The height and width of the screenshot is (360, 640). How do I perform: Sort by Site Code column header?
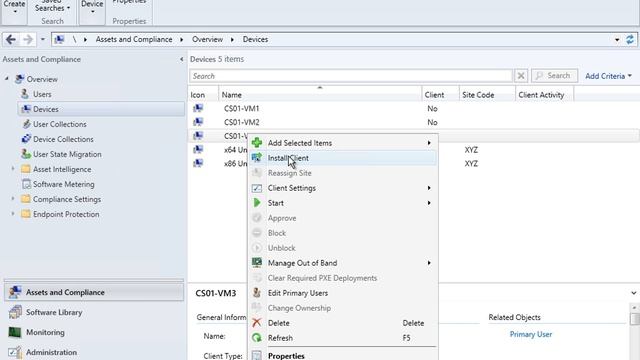[487, 95]
